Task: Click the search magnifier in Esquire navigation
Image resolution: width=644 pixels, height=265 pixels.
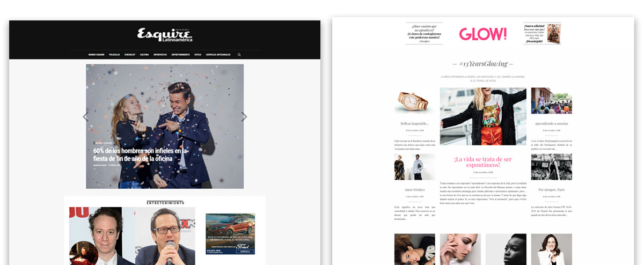Action: 239,55
